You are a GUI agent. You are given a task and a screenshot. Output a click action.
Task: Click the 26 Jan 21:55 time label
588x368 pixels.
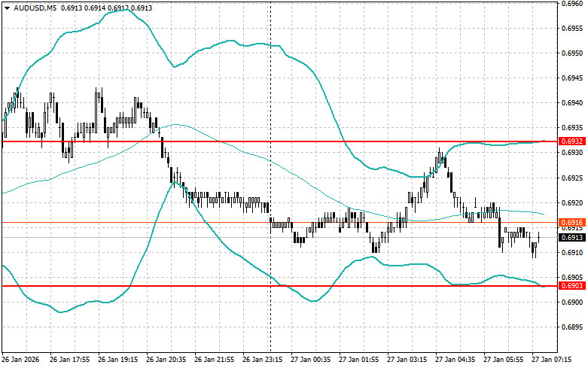tap(214, 360)
